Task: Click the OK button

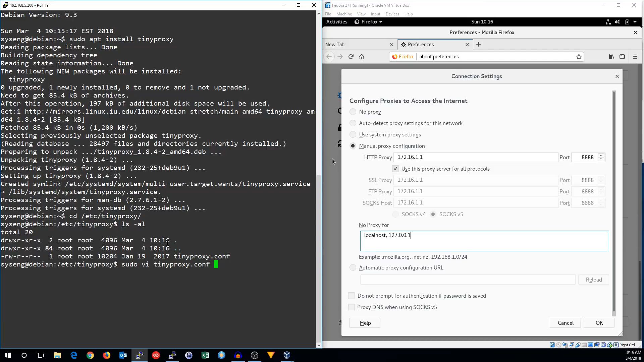Action: tap(599, 323)
